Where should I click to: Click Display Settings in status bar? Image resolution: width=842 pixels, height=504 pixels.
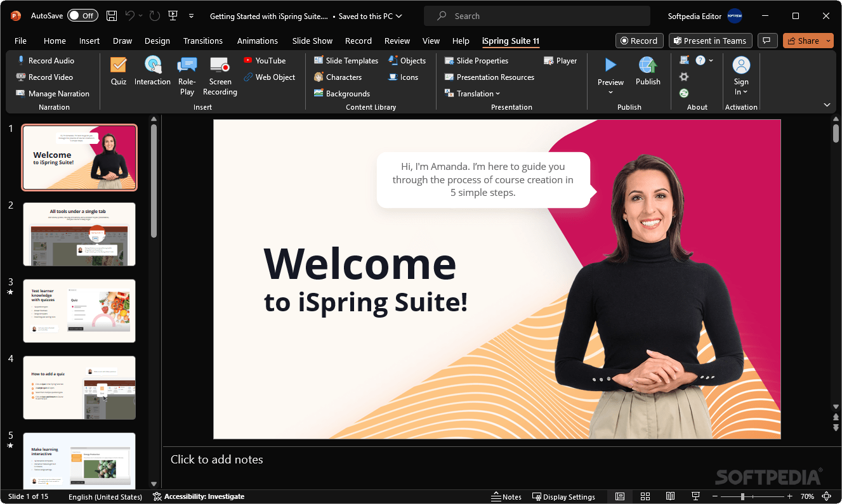(x=563, y=496)
